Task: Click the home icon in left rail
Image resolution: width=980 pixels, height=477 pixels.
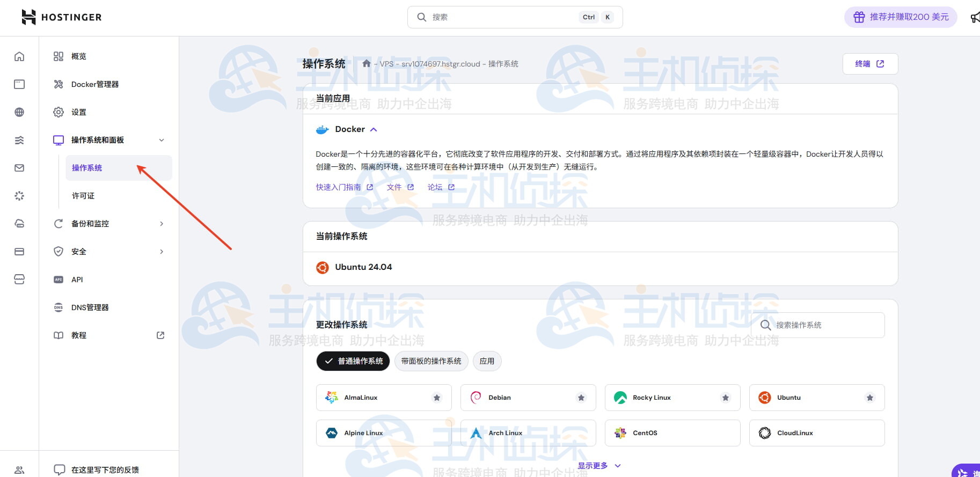Action: point(19,56)
